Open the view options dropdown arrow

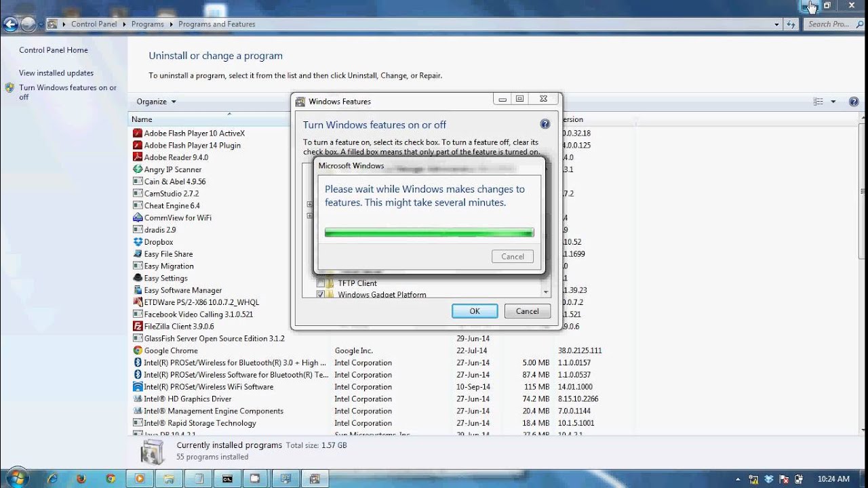[833, 102]
